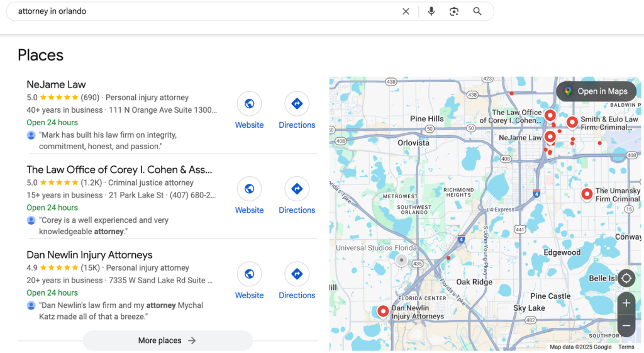Get directions to Corey I. Cohen office

click(x=297, y=189)
